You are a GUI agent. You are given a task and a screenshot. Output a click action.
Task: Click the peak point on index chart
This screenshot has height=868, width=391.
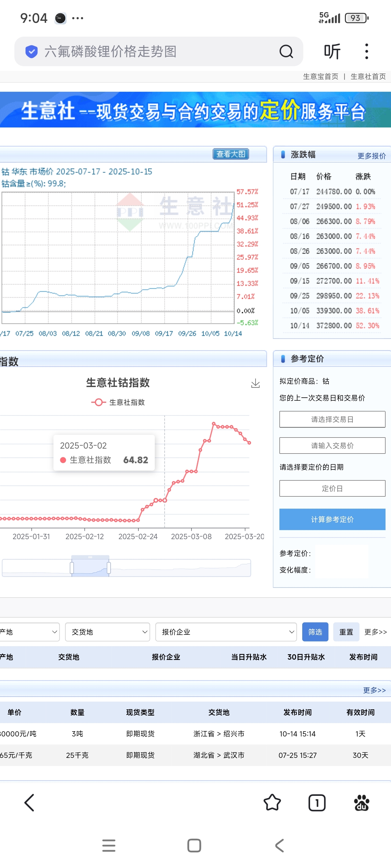[x=213, y=423]
